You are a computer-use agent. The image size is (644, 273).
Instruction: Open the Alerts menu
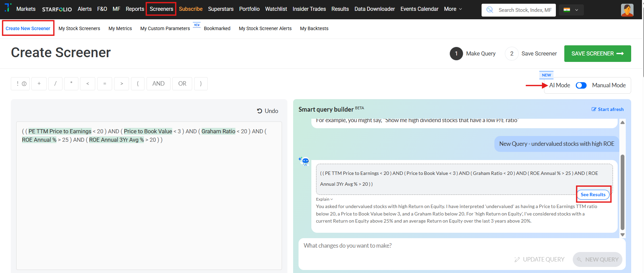[x=84, y=9]
